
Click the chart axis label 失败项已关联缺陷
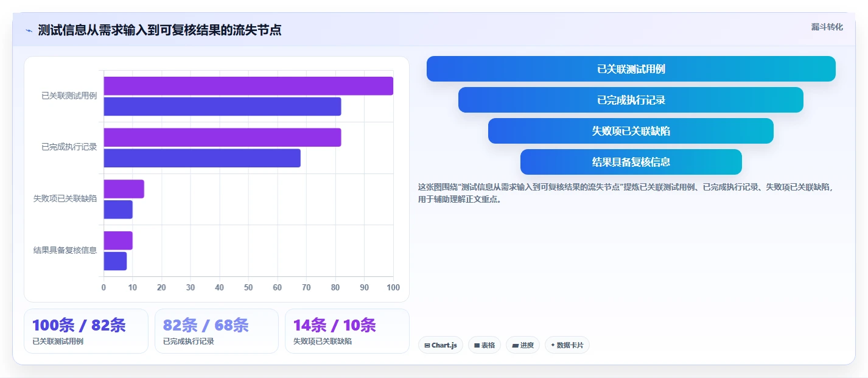point(65,198)
